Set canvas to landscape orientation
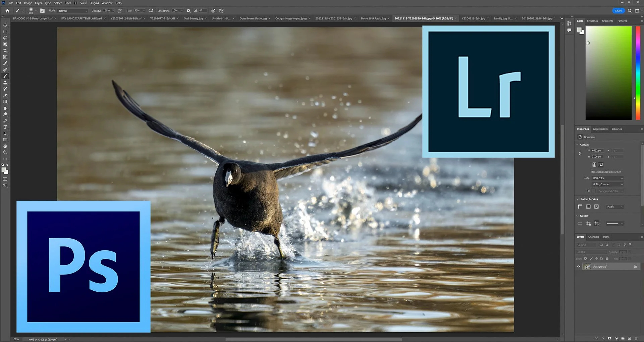Screen dimensions: 644x342 tap(601, 165)
